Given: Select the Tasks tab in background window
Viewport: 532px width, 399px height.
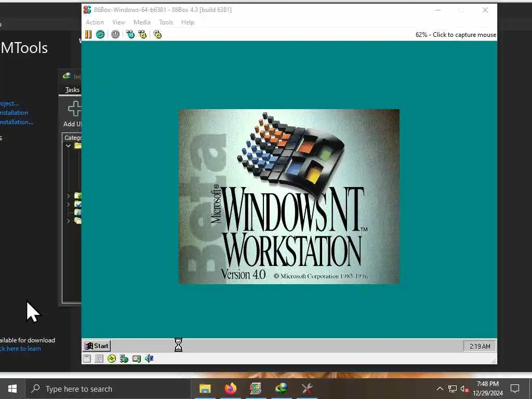Looking at the screenshot, I should tap(72, 90).
